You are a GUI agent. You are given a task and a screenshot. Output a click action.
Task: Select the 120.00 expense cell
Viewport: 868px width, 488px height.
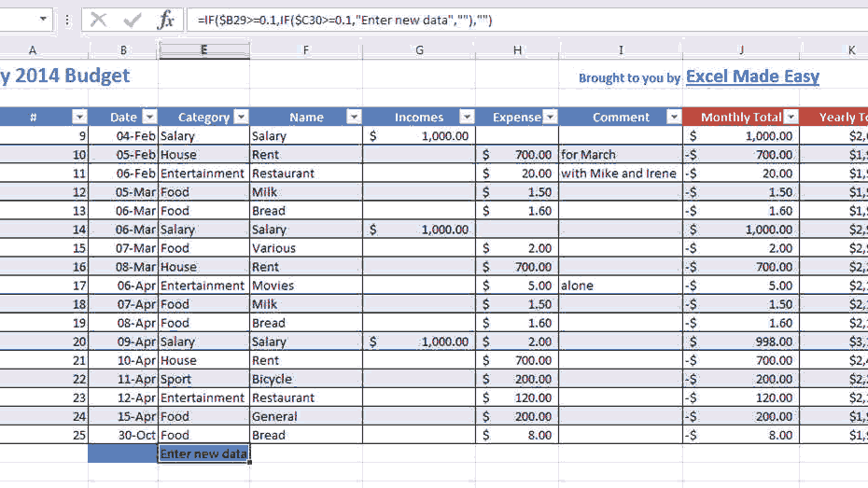[x=517, y=397]
